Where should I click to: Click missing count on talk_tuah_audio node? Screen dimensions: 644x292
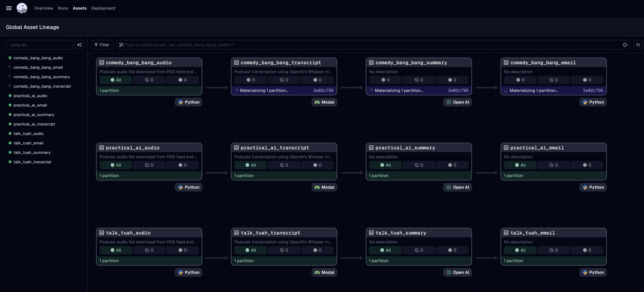tap(149, 250)
